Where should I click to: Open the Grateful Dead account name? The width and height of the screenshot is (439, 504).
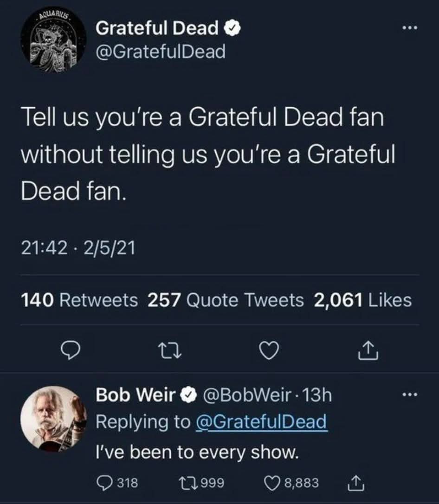[157, 29]
